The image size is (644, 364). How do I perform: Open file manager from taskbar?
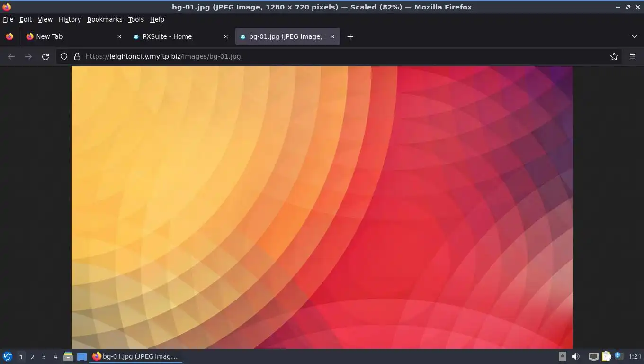click(x=68, y=356)
